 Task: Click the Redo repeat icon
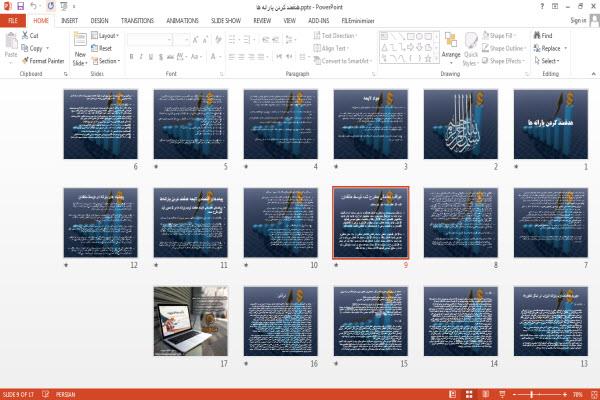pos(51,6)
